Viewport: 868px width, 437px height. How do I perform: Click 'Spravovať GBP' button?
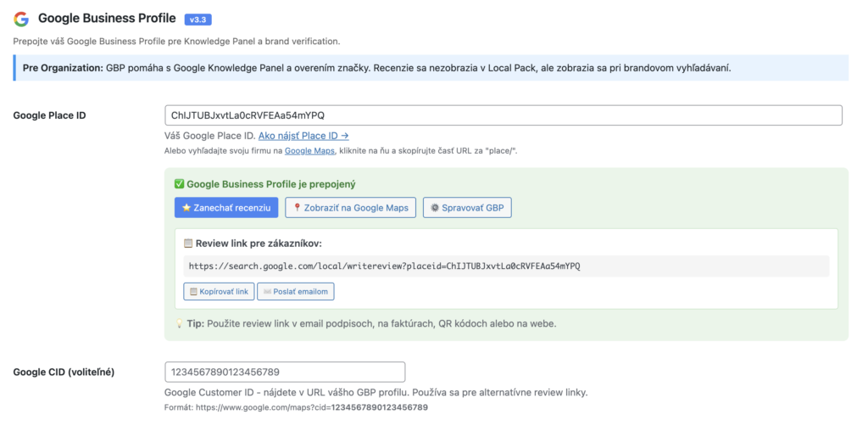point(467,208)
